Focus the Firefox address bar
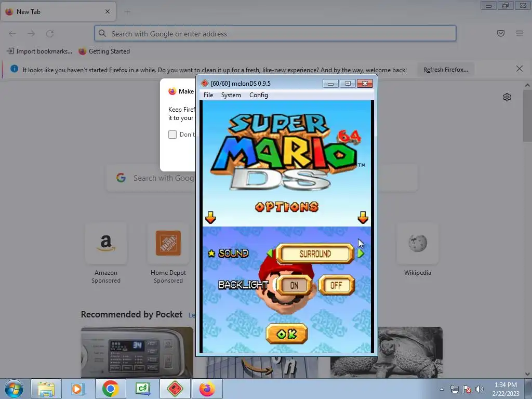 [275, 33]
